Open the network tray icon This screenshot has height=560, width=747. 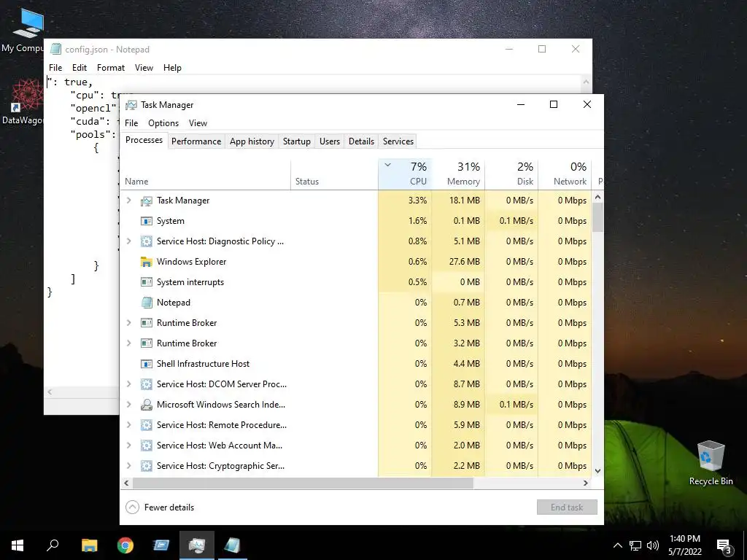click(x=635, y=545)
